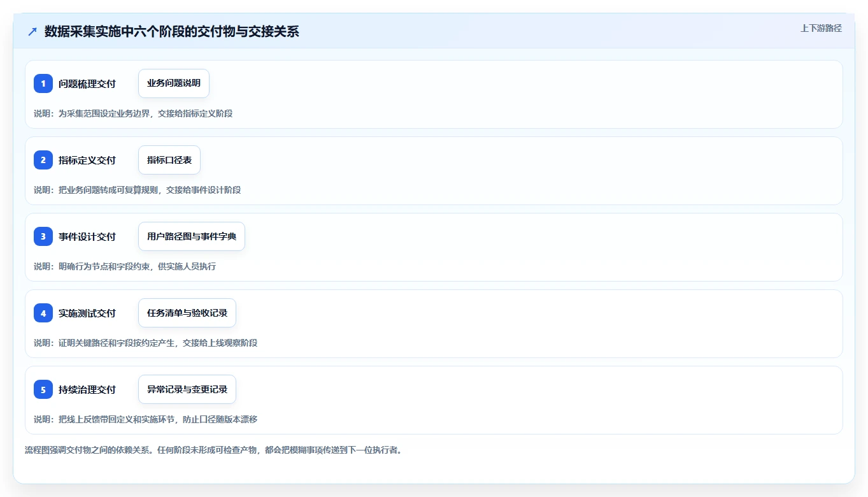The width and height of the screenshot is (868, 497).
Task: Click the number 1 step badge
Action: click(43, 83)
